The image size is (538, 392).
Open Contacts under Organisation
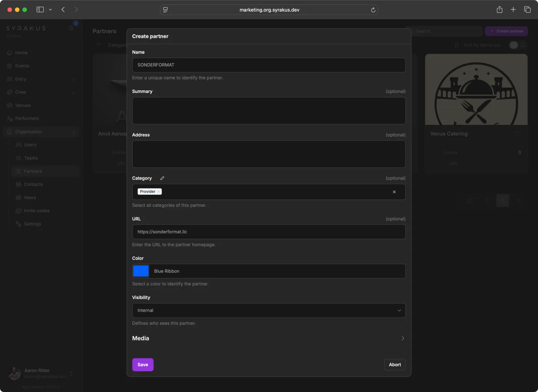[34, 184]
